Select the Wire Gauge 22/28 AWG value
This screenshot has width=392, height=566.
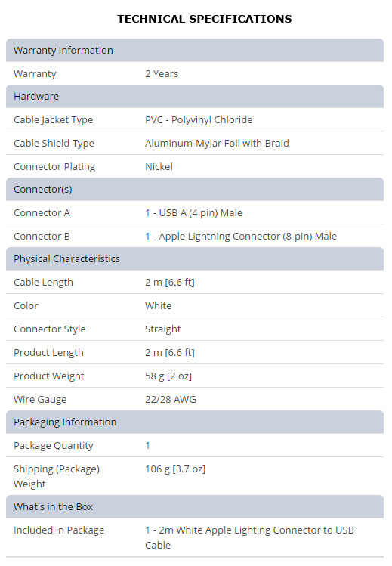pyautogui.click(x=171, y=399)
